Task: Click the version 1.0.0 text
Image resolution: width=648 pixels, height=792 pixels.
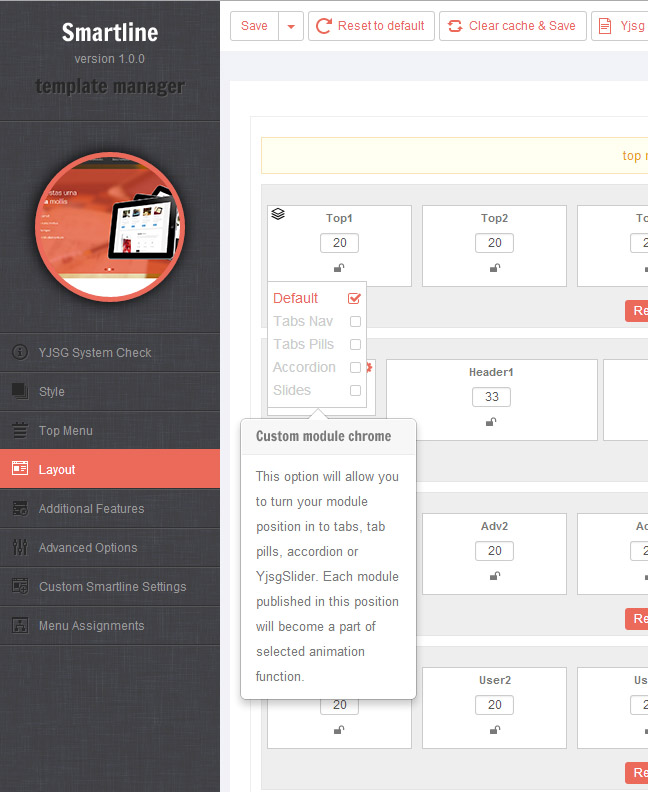Action: (110, 59)
